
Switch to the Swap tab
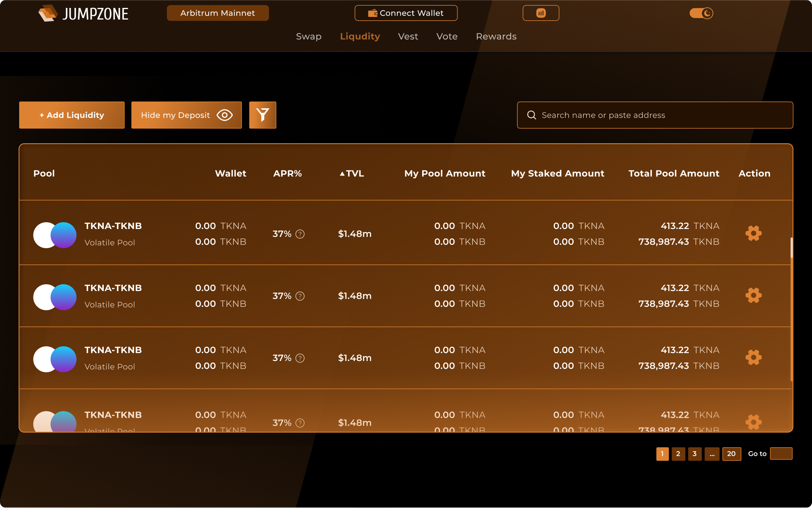point(309,36)
